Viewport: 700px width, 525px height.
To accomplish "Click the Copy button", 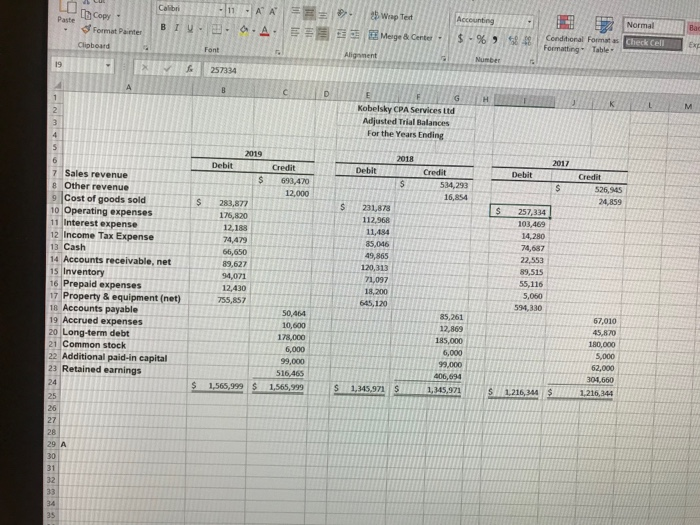I will pyautogui.click(x=97, y=15).
